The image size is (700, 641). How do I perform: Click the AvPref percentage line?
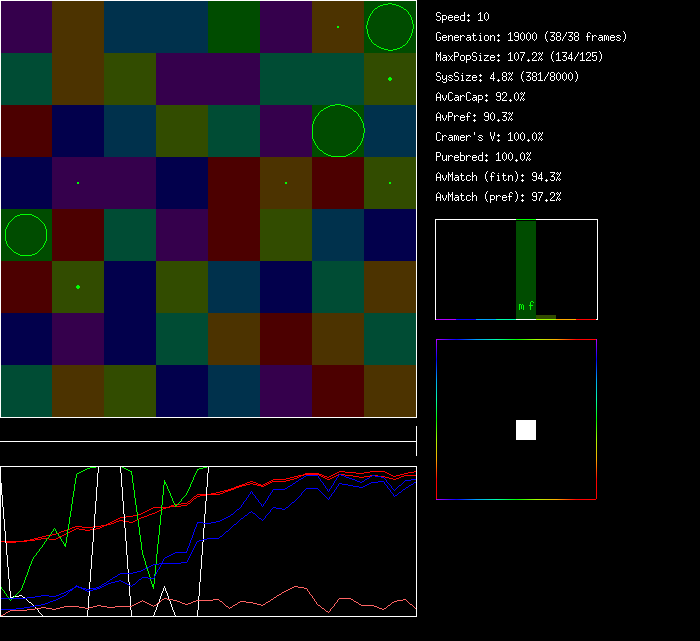(475, 117)
